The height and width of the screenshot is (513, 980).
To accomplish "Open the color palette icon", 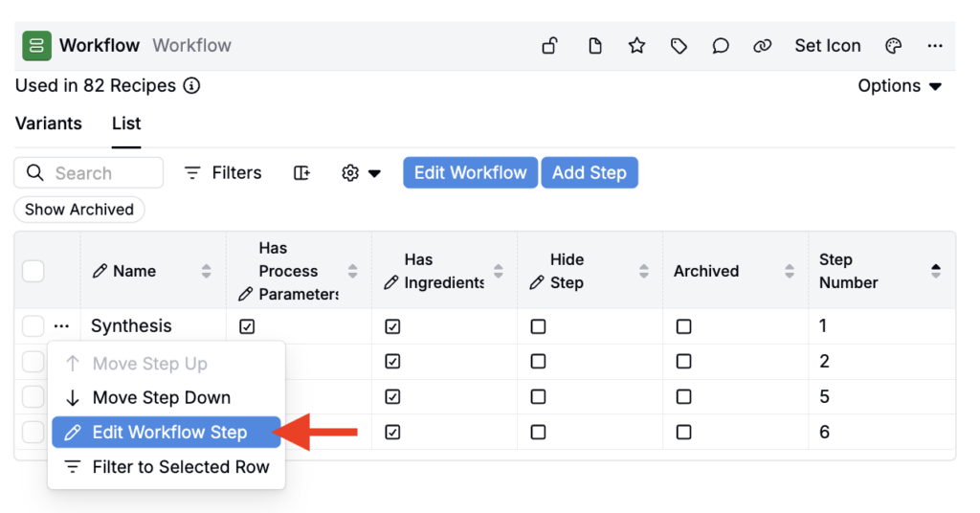I will (x=894, y=46).
